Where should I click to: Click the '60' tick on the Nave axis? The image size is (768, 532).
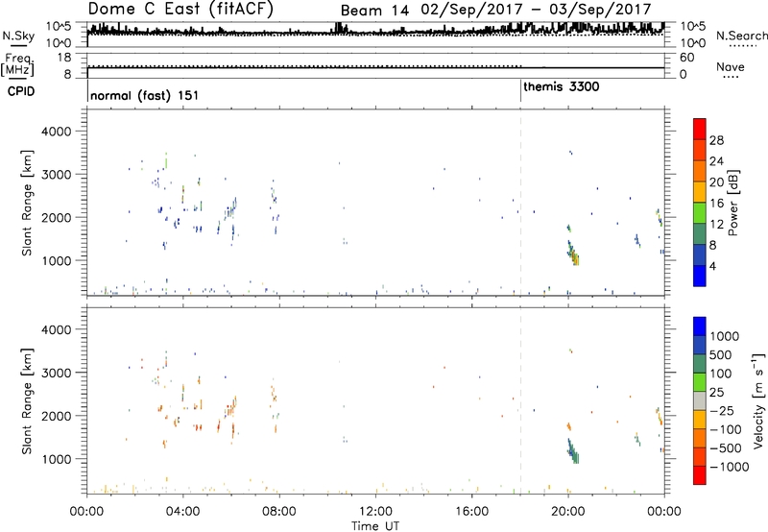(x=686, y=58)
